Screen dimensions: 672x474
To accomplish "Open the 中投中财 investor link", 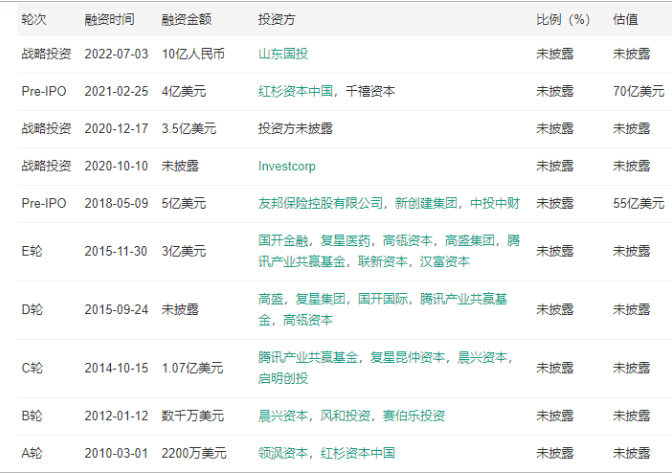I will 495,203.
